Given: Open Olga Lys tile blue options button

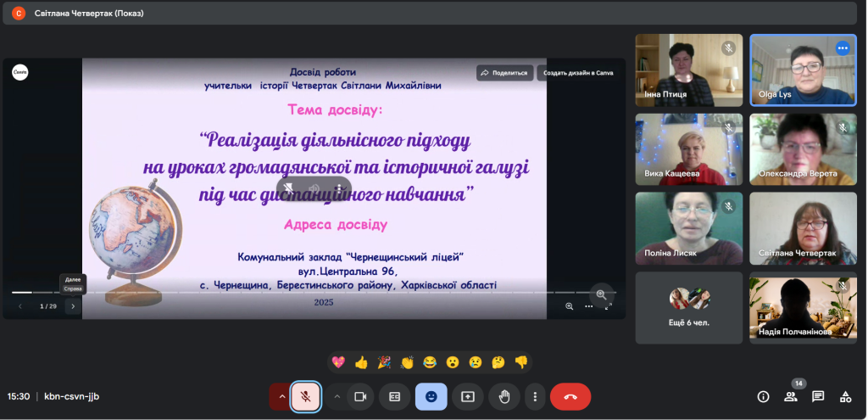Looking at the screenshot, I should [843, 48].
